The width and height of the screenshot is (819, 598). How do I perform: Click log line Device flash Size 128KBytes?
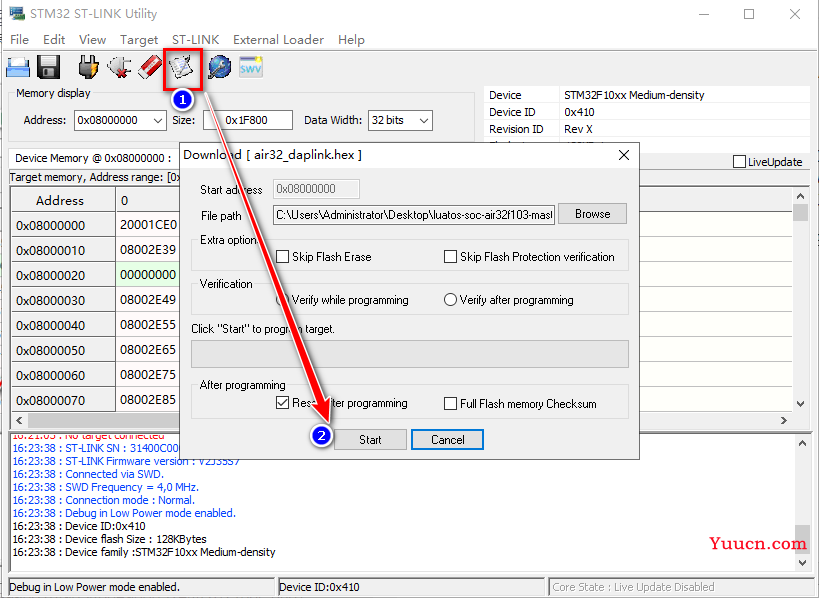(109, 539)
